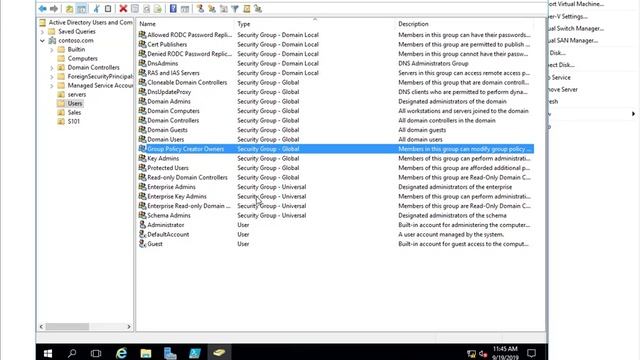Click Virtual SAN Manager in Hyper-V actions
The height and width of the screenshot is (360, 640).
point(573,40)
